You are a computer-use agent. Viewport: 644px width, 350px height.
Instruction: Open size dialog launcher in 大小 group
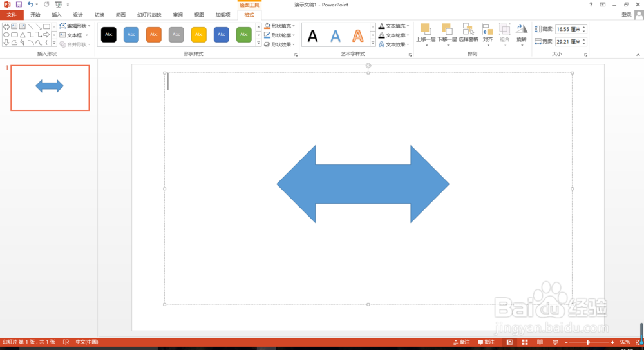tap(585, 55)
